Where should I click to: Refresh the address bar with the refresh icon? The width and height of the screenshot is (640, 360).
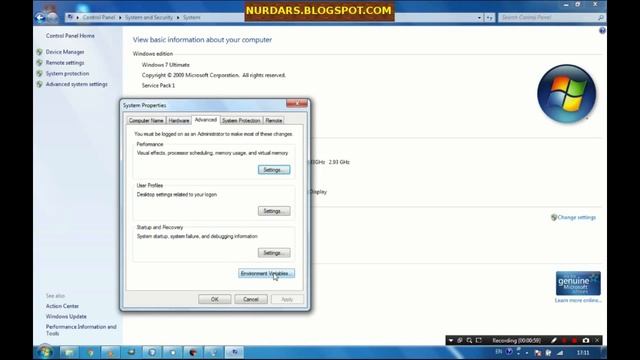pos(489,18)
